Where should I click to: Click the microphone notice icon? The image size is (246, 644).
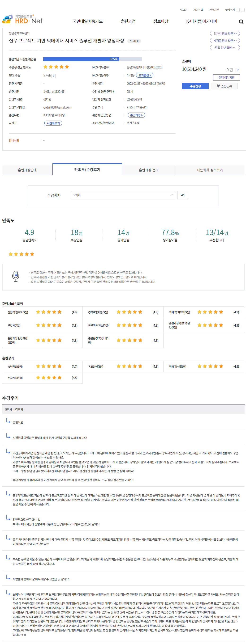(x=16, y=276)
